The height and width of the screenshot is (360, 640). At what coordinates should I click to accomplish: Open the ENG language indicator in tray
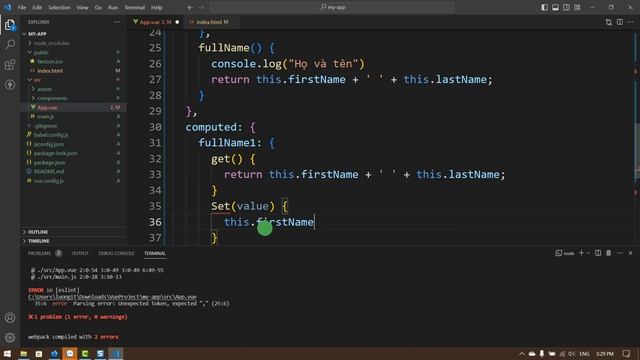[584, 353]
